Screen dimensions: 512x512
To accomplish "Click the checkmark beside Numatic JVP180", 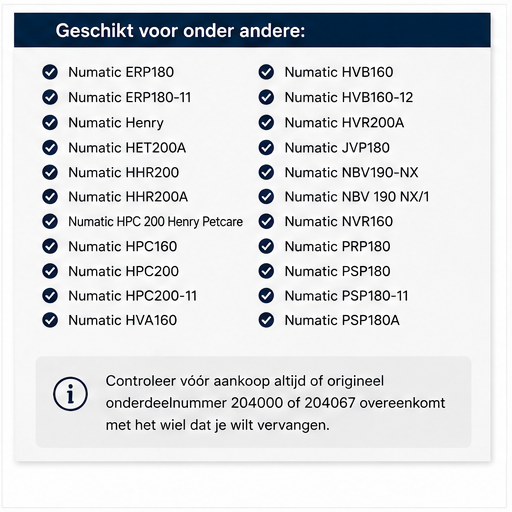I will point(266,148).
